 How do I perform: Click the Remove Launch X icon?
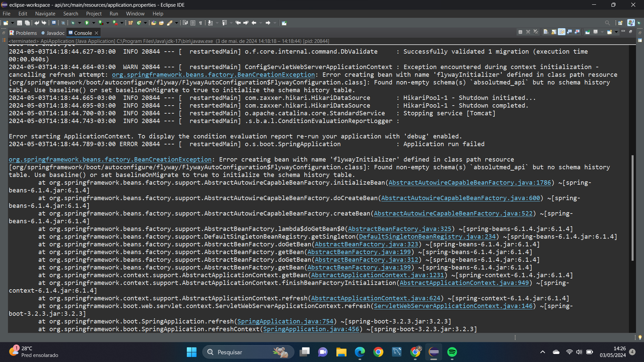pos(528,32)
